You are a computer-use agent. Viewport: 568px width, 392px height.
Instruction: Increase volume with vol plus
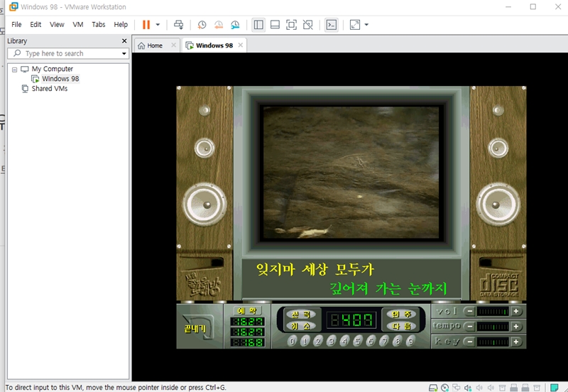516,311
